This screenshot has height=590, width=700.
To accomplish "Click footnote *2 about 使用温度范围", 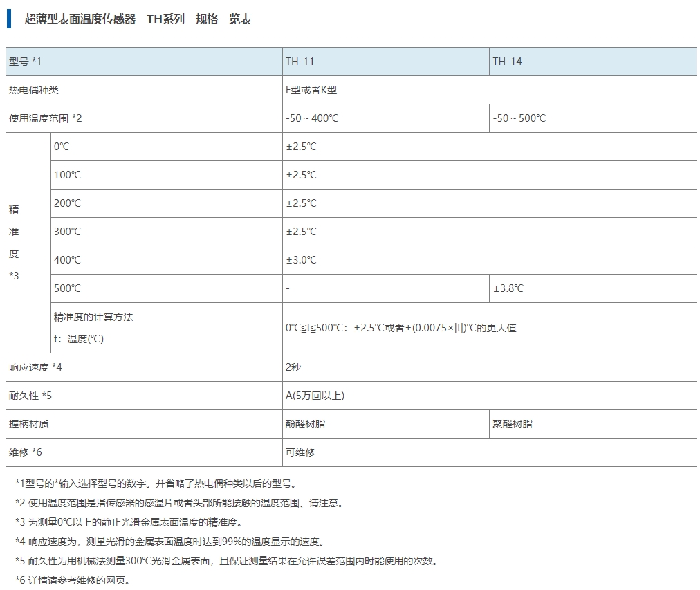I will [x=181, y=503].
